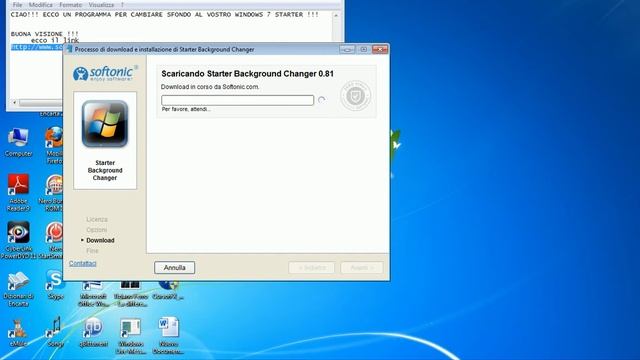Open the File menu in Notepad
The height and width of the screenshot is (360, 640).
tap(17, 5)
